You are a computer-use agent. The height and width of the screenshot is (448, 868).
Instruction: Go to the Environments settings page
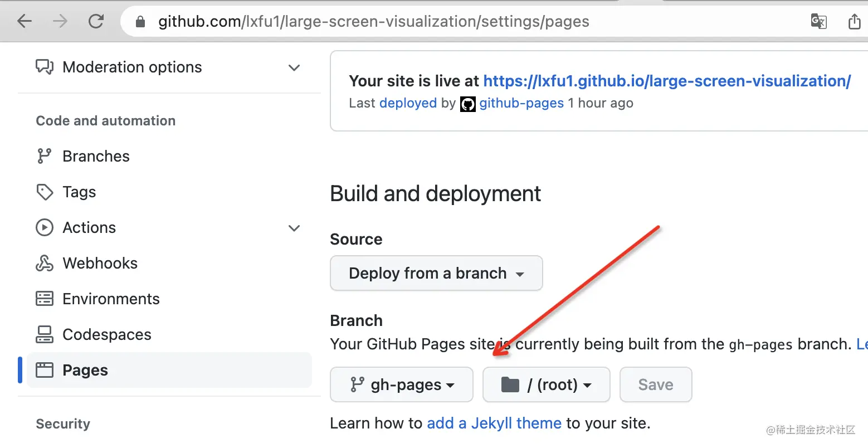tap(169, 299)
